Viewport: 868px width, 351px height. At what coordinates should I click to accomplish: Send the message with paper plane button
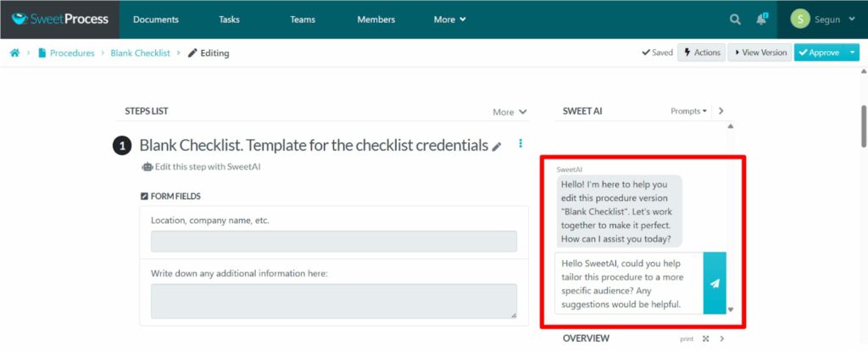tap(715, 283)
